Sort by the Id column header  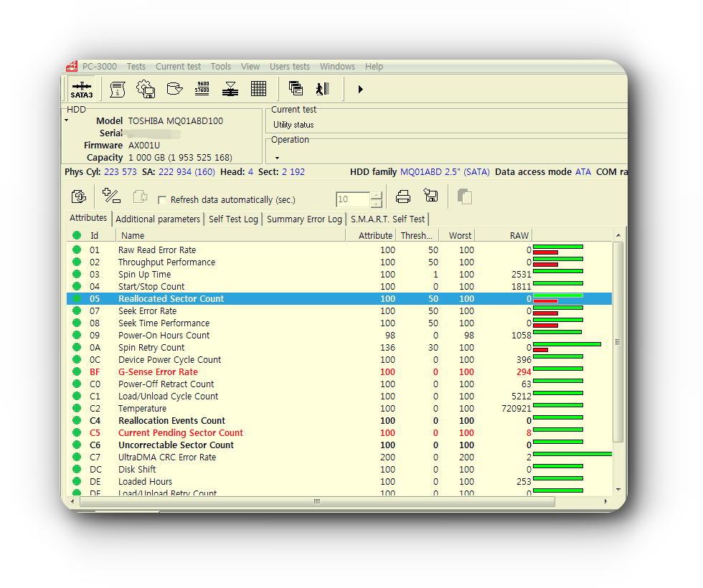[x=101, y=235]
